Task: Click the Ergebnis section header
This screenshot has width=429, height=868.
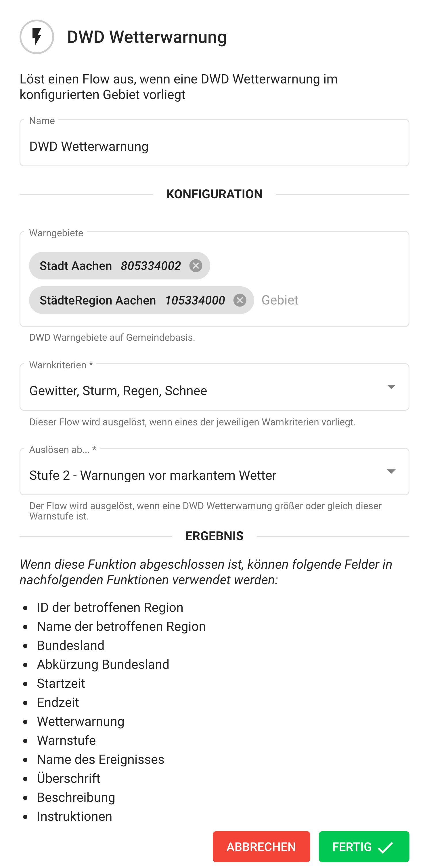Action: click(214, 536)
